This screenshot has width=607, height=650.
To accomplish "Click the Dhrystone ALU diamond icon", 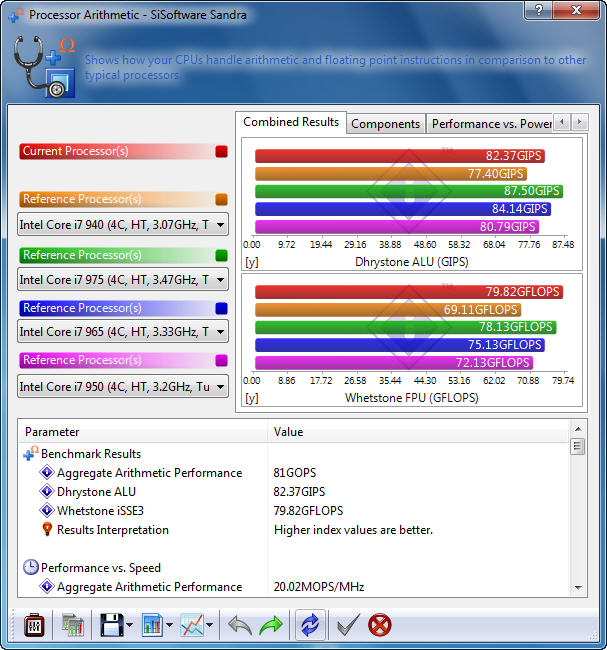I will (x=47, y=491).
